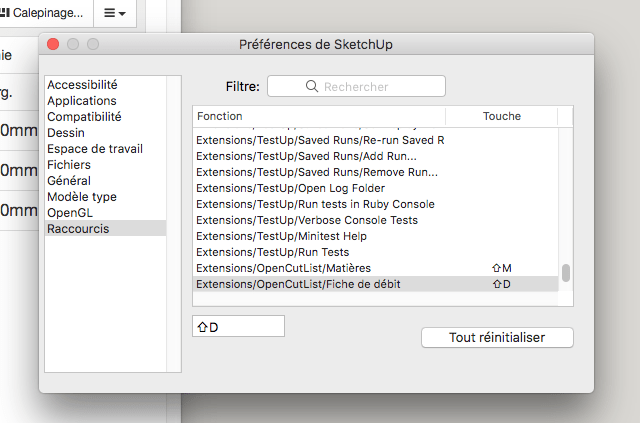Select Fichiers in preferences sidebar
Image resolution: width=640 pixels, height=423 pixels.
pos(105,165)
